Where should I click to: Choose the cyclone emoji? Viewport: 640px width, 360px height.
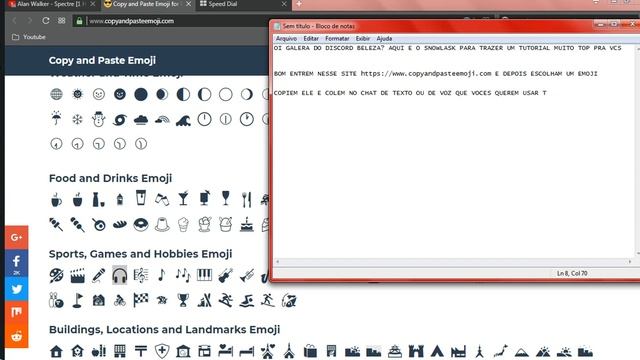coord(120,120)
